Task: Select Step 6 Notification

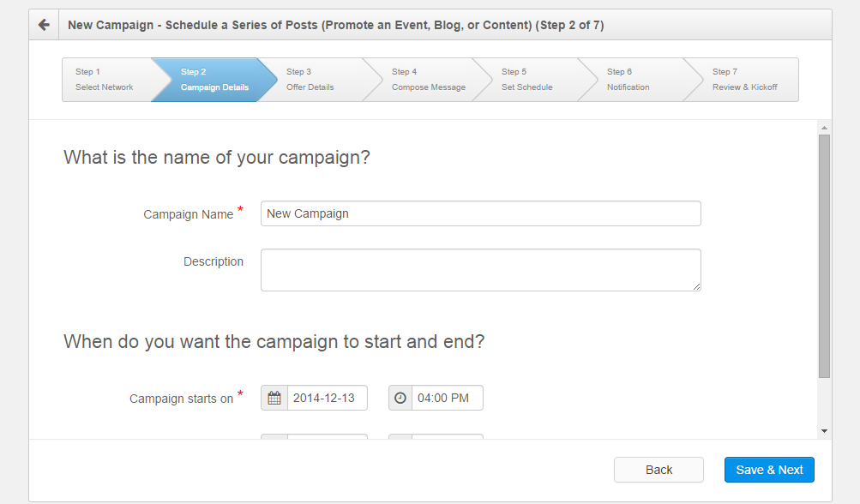Action: (630, 79)
